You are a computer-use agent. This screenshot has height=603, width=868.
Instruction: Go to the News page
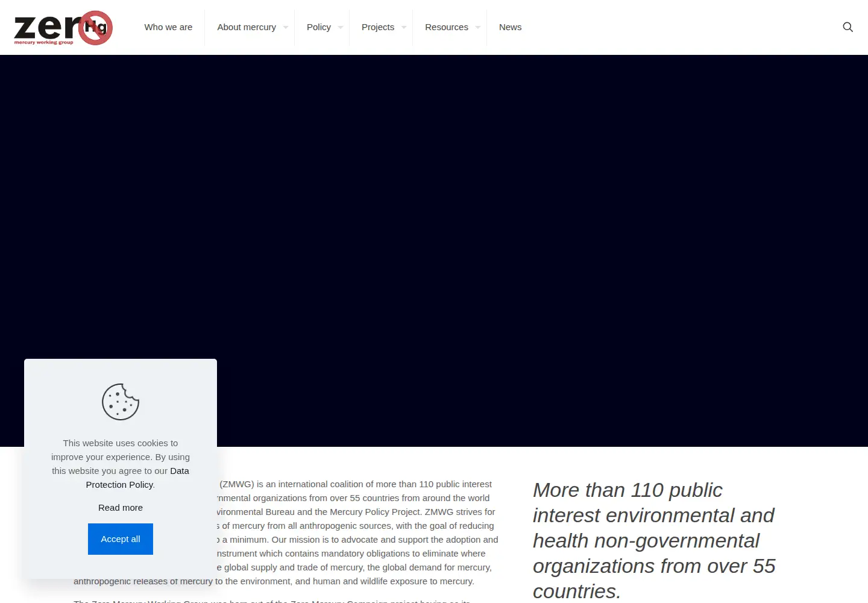[510, 27]
